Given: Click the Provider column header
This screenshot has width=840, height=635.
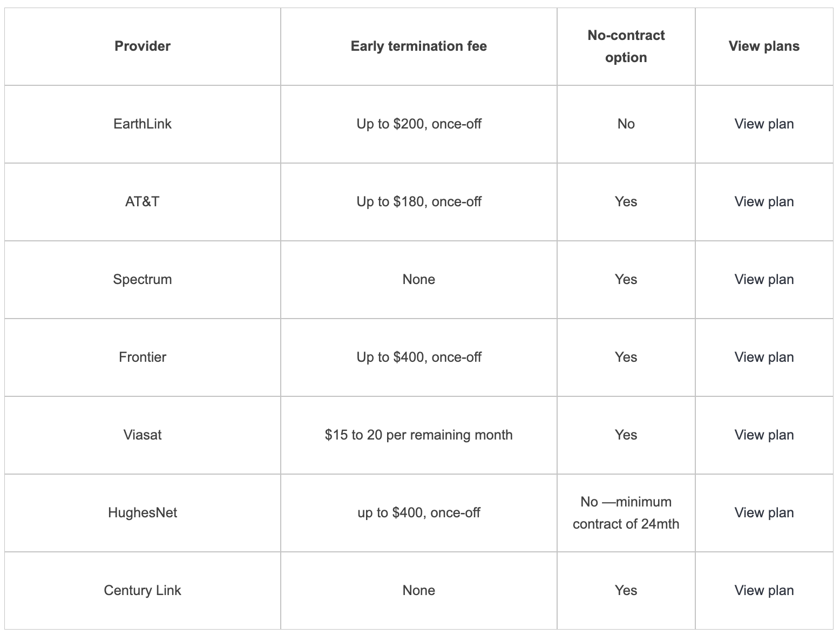Looking at the screenshot, I should [143, 46].
